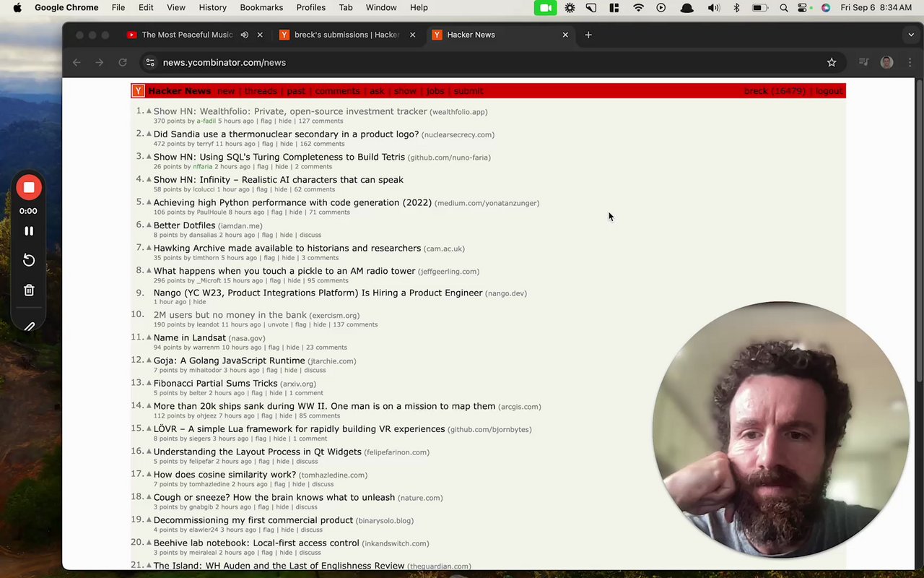Open the Apple menu

click(17, 7)
